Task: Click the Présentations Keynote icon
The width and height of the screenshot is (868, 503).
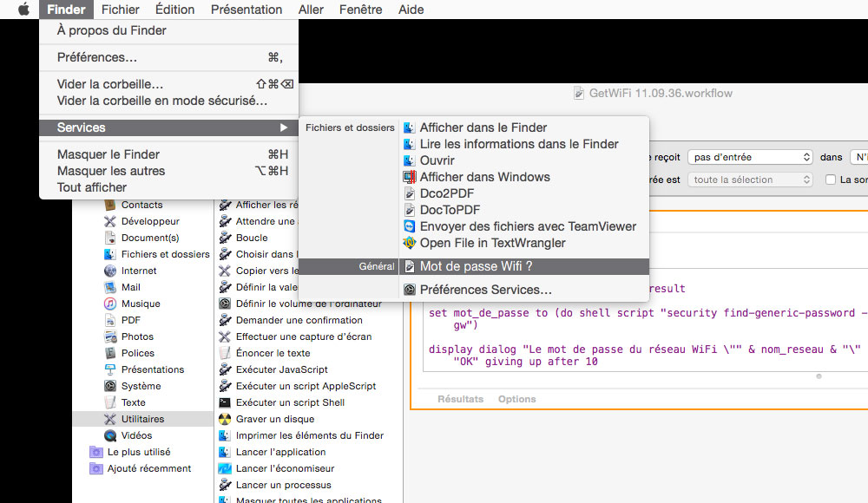Action: pos(110,369)
